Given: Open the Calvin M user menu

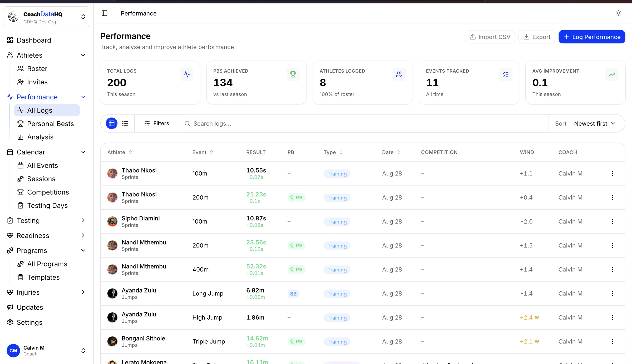Looking at the screenshot, I should tap(47, 351).
